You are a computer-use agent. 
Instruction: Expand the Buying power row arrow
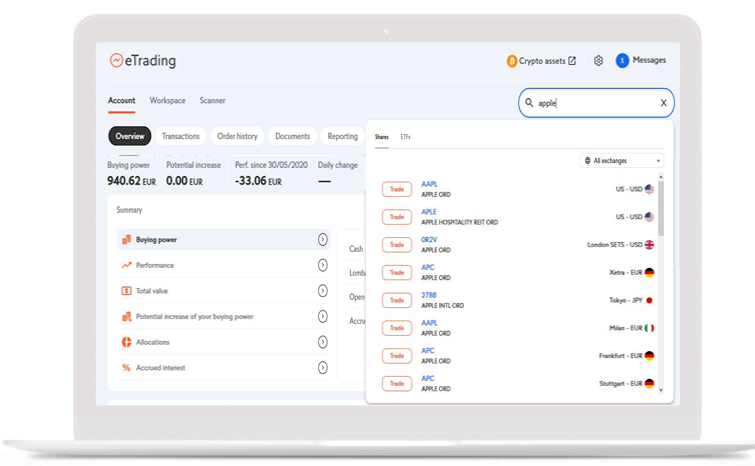coord(323,239)
